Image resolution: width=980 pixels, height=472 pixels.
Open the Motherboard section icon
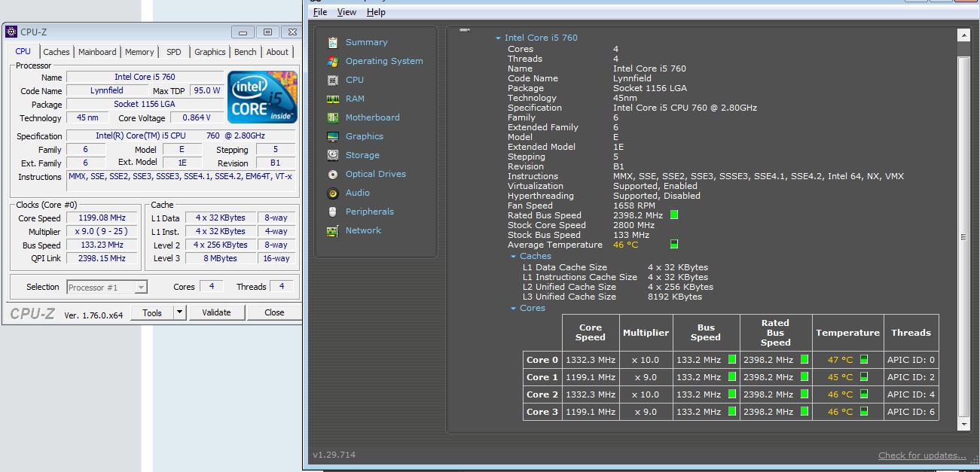pyautogui.click(x=333, y=117)
